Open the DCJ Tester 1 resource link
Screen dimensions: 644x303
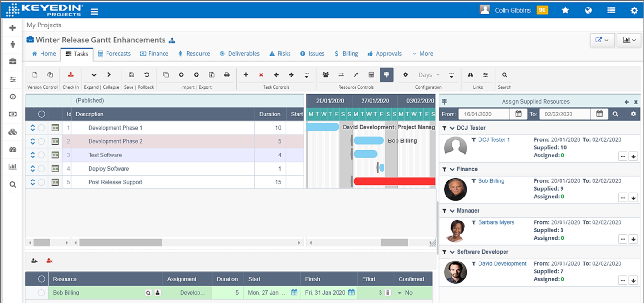point(494,140)
